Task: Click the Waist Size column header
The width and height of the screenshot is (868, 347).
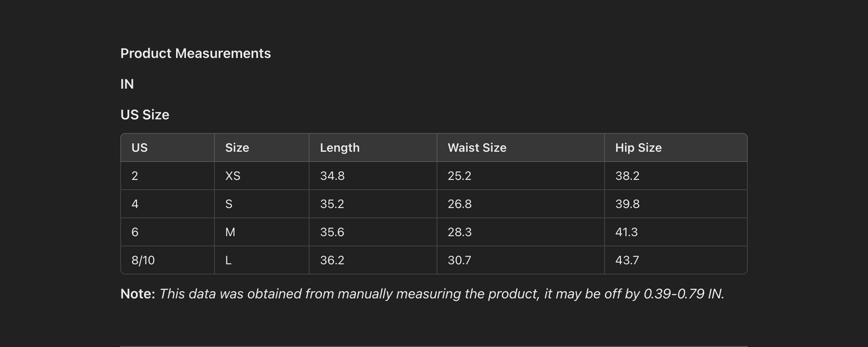Action: point(477,148)
